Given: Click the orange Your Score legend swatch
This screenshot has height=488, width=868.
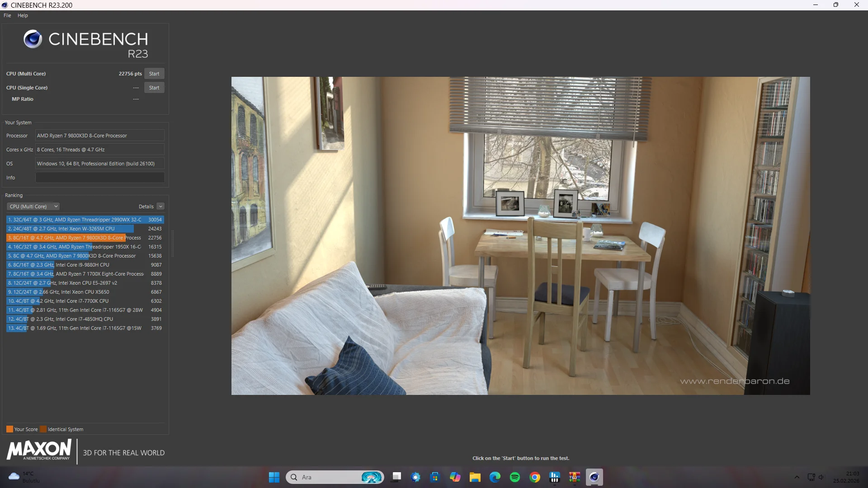Looking at the screenshot, I should pos(9,429).
